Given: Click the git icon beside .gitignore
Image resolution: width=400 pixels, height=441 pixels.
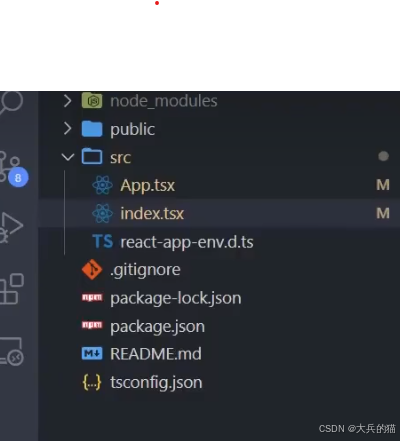Looking at the screenshot, I should coord(92,269).
